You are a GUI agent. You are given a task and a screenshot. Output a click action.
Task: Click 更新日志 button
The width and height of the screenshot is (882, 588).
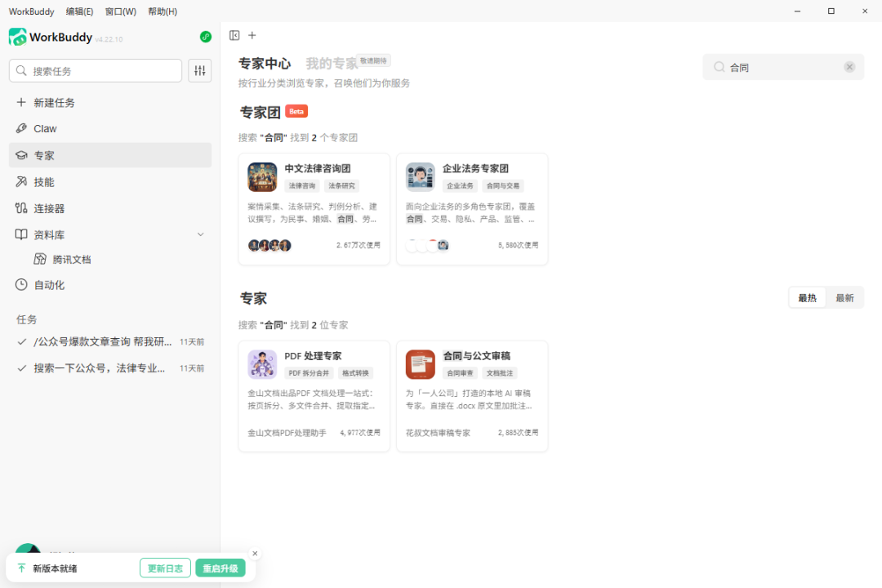click(x=165, y=568)
